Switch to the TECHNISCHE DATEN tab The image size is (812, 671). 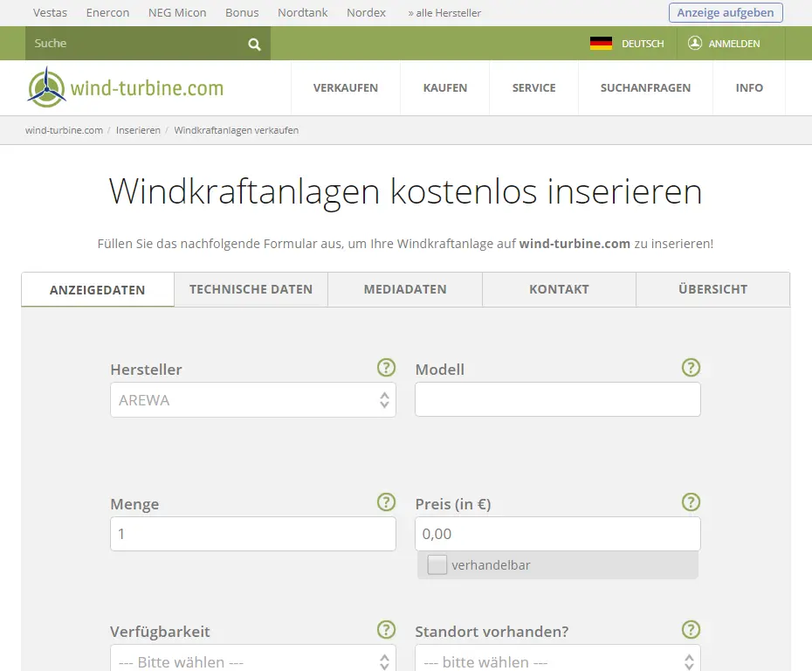(251, 288)
